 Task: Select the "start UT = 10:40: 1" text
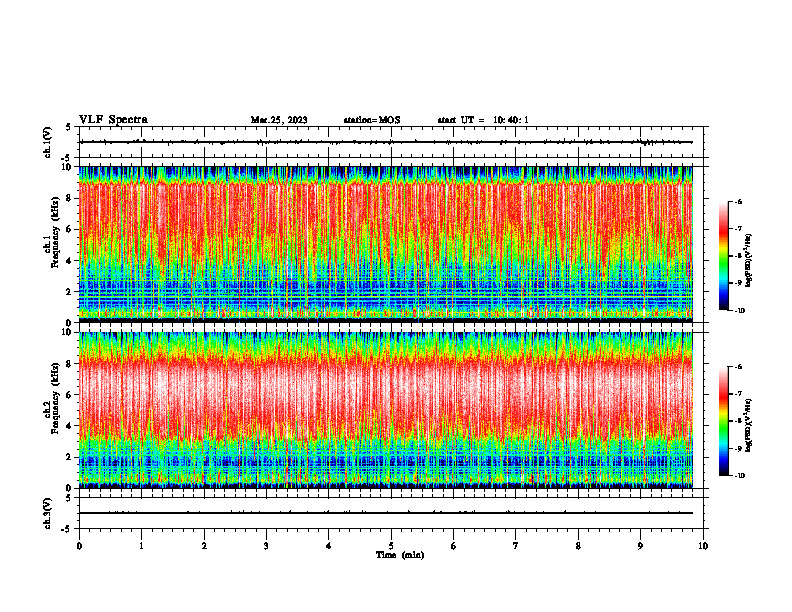coord(483,120)
